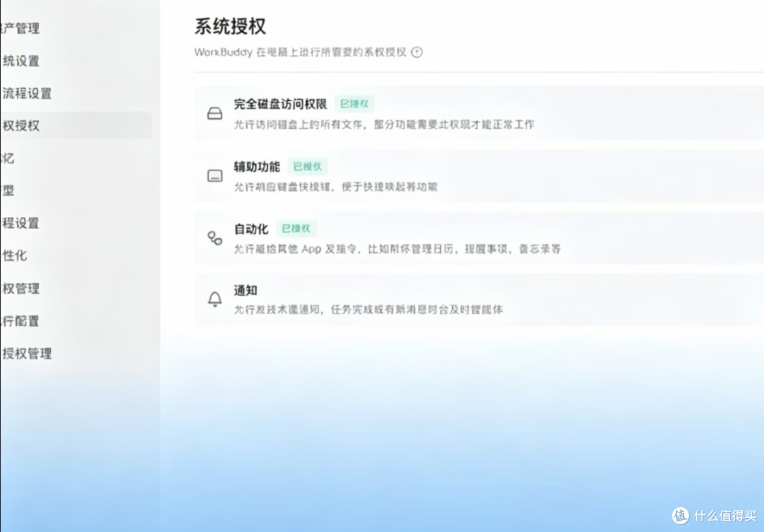Screen dimensions: 764x532
Task: Click the description line under 辅助功能
Action: click(x=336, y=187)
